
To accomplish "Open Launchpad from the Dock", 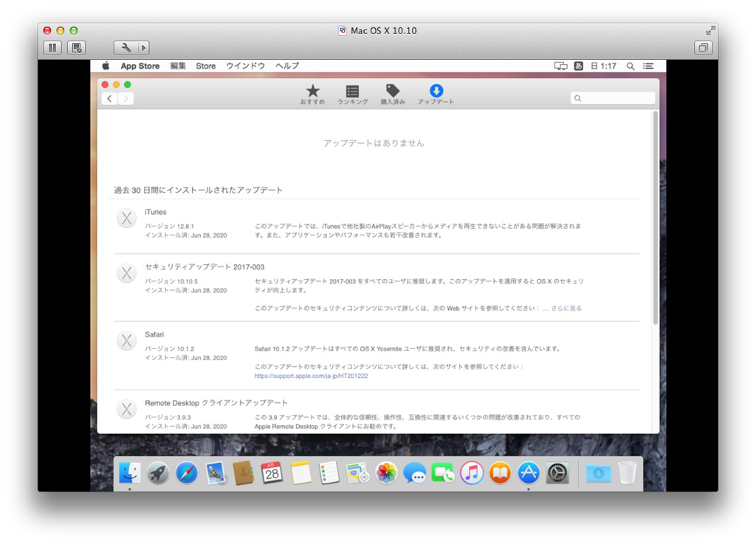I will pyautogui.click(x=158, y=473).
